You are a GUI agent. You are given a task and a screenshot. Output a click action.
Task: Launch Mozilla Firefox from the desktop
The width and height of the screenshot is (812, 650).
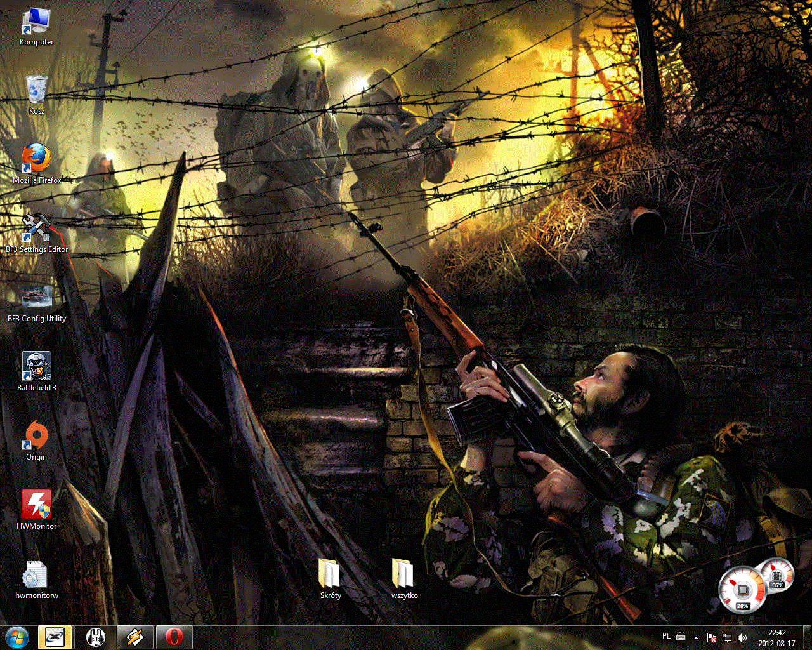[36, 164]
